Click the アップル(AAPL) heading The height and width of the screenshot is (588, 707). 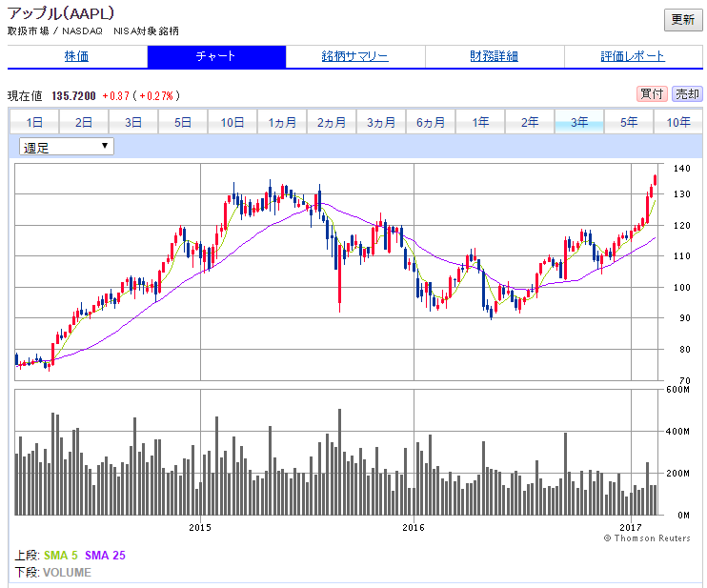coord(61,13)
